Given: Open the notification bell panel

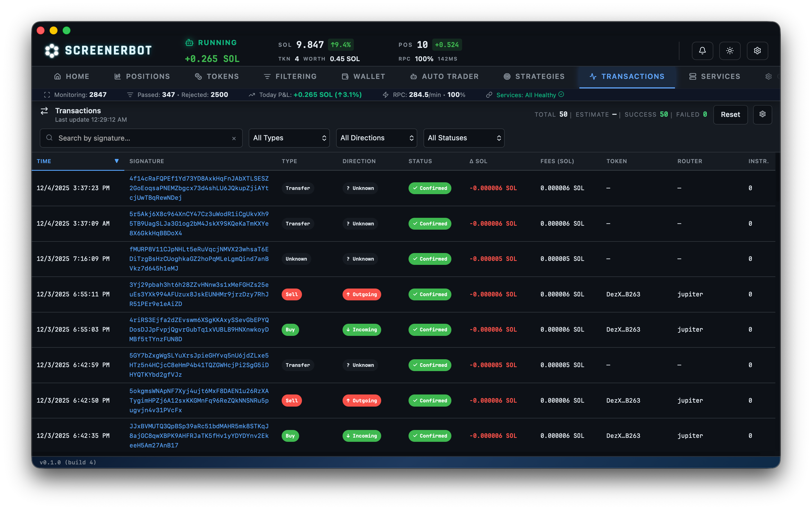Looking at the screenshot, I should pos(702,50).
